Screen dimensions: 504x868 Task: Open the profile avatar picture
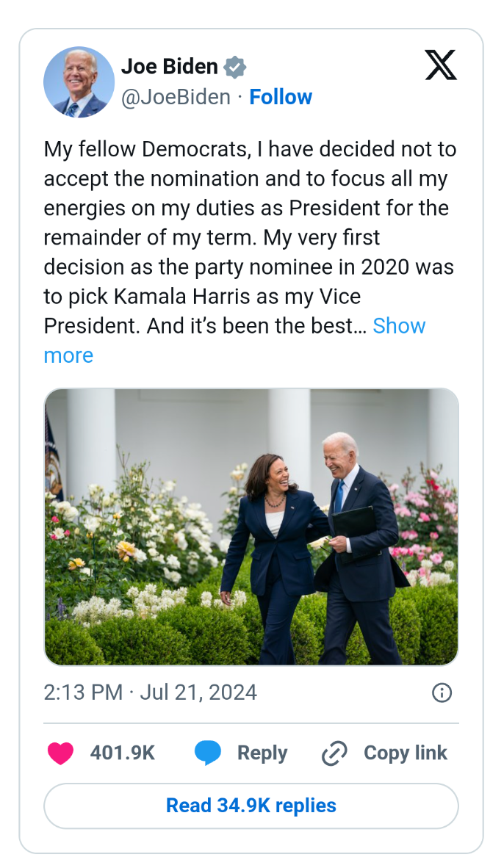pos(79,82)
